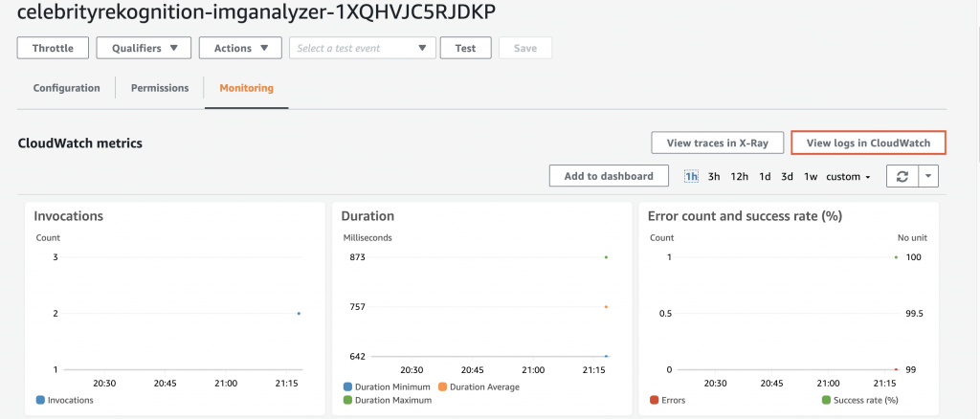Run the Test button
This screenshot has height=419, width=980.
(x=466, y=48)
